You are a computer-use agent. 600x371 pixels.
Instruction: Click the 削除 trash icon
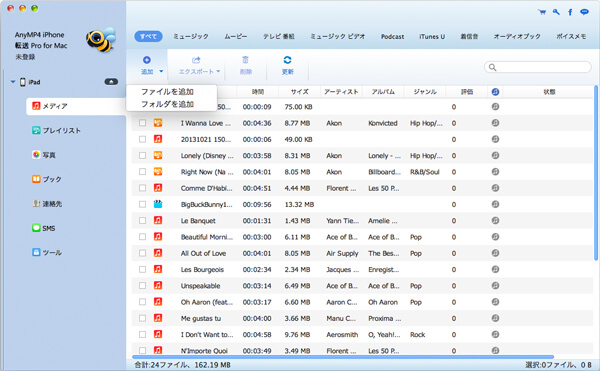pos(246,60)
